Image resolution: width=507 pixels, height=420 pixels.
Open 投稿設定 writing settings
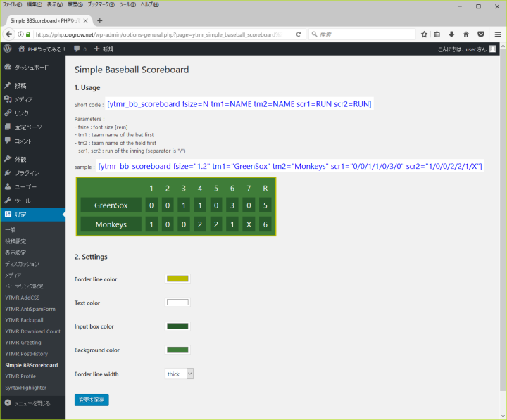pyautogui.click(x=15, y=241)
